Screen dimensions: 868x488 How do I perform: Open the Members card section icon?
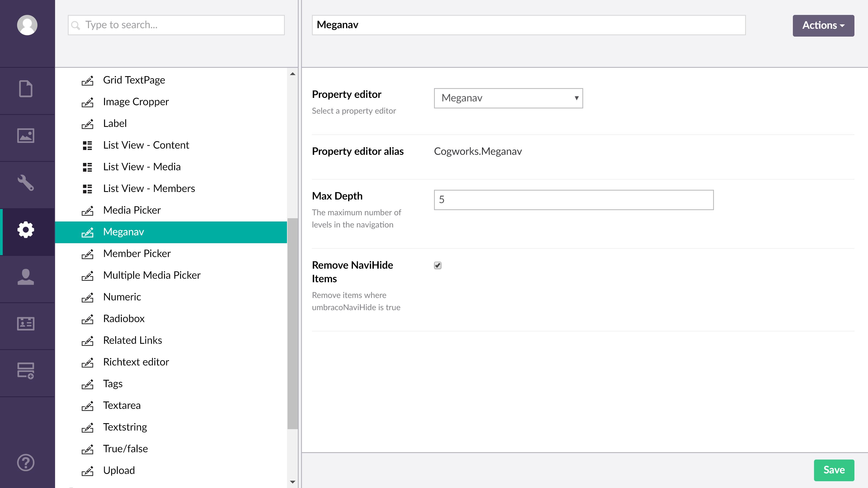coord(25,324)
